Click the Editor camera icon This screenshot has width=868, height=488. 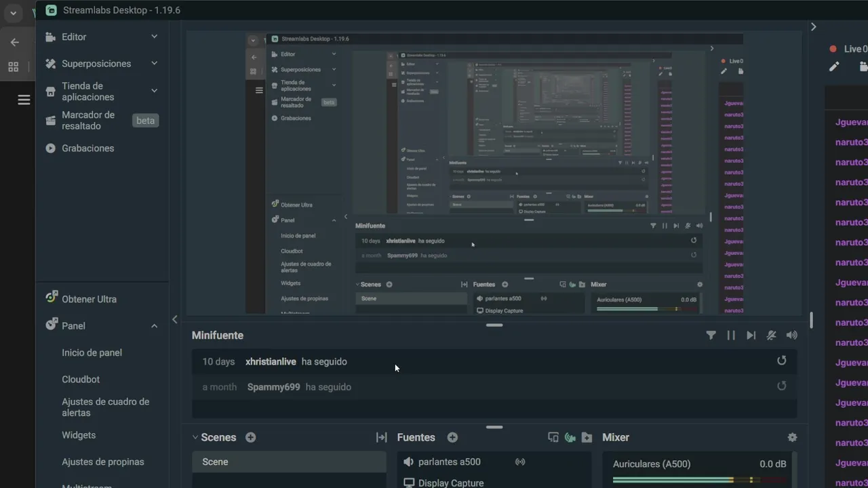click(50, 37)
